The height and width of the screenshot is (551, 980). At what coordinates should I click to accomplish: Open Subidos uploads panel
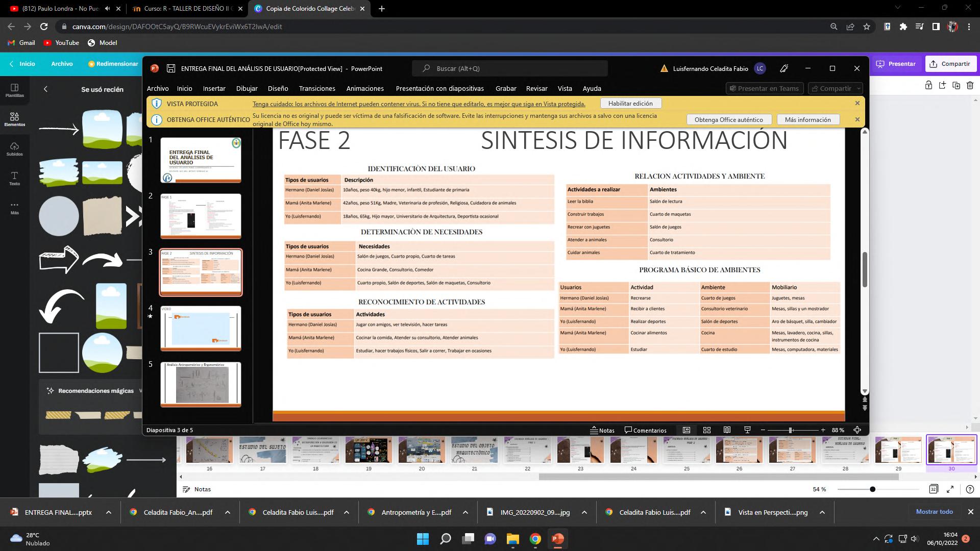tap(14, 149)
